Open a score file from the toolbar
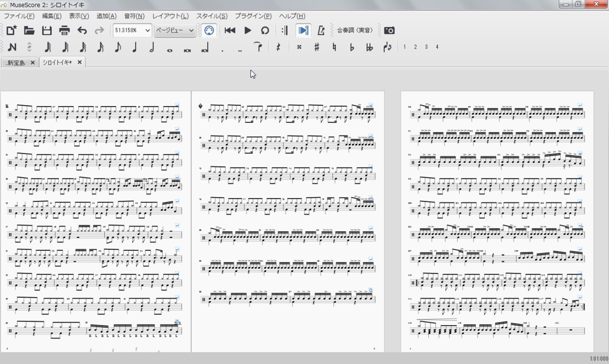Screen dimensions: 609x364 tap(29, 30)
